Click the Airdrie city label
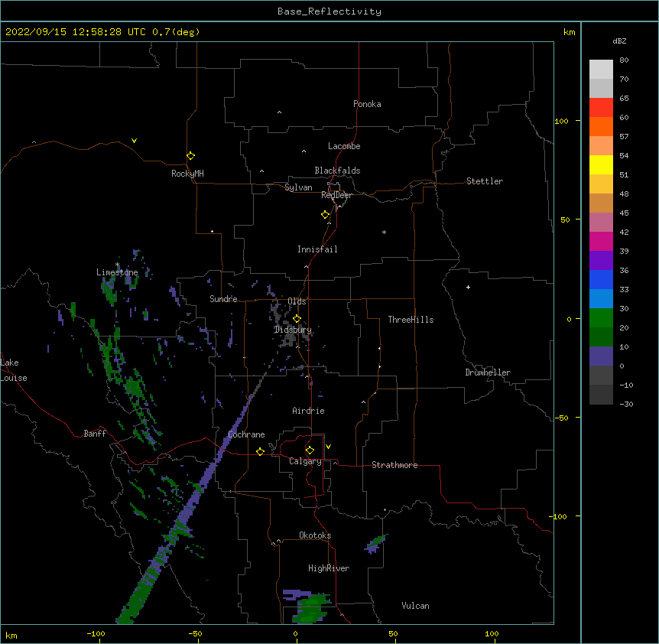659x644 pixels. click(308, 411)
